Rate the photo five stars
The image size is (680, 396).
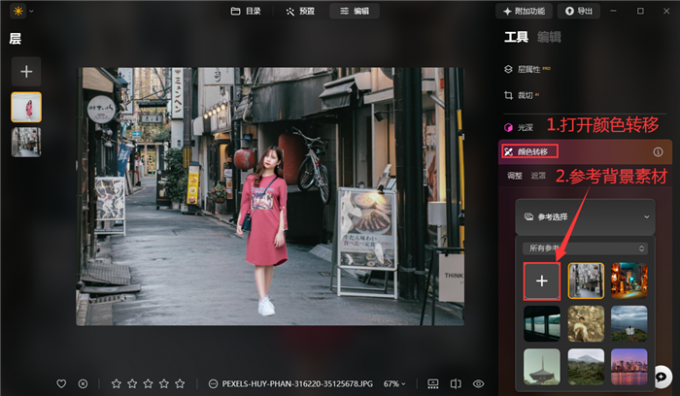pos(180,384)
